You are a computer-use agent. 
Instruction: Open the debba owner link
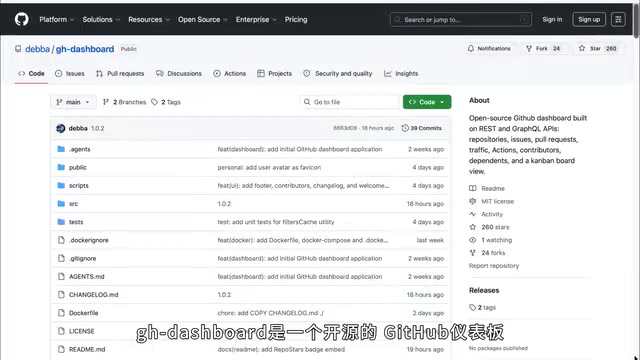pyautogui.click(x=37, y=49)
